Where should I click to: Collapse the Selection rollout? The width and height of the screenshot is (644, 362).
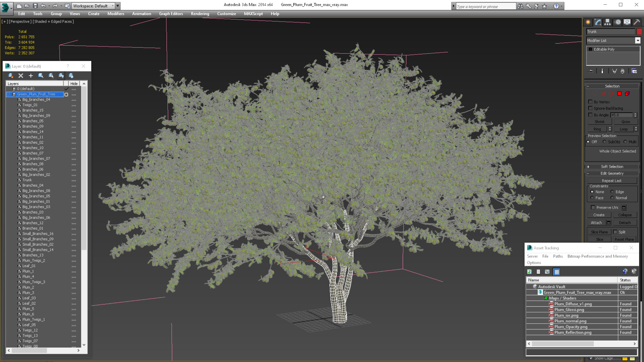pyautogui.click(x=612, y=86)
